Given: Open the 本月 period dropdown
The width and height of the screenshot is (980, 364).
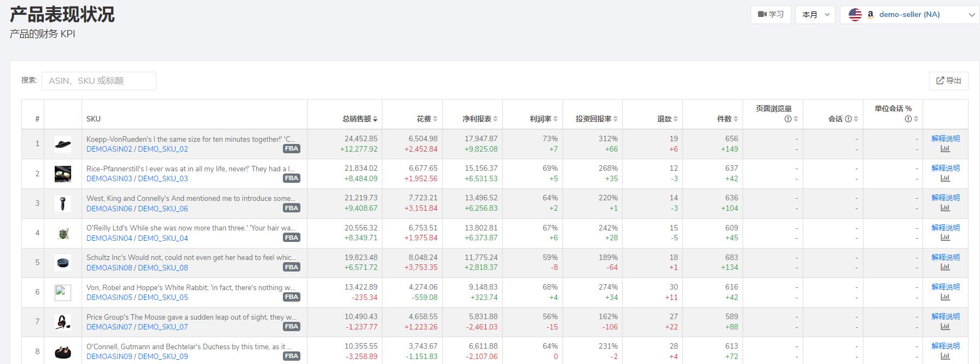Looking at the screenshot, I should (x=815, y=15).
